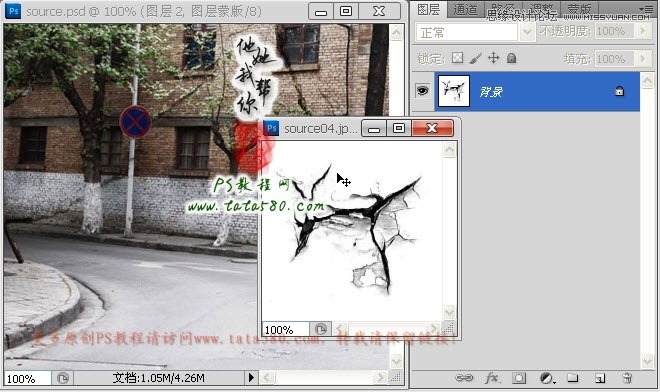Click the 不透明度 100% value field
The image size is (660, 392).
coord(615,31)
